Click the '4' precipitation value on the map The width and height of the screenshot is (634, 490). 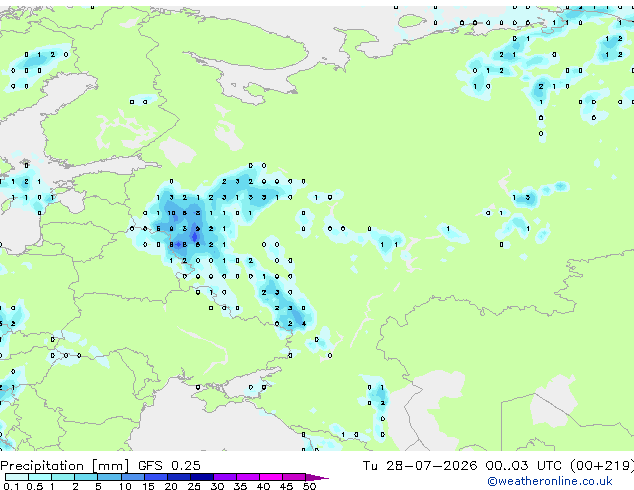tap(304, 324)
